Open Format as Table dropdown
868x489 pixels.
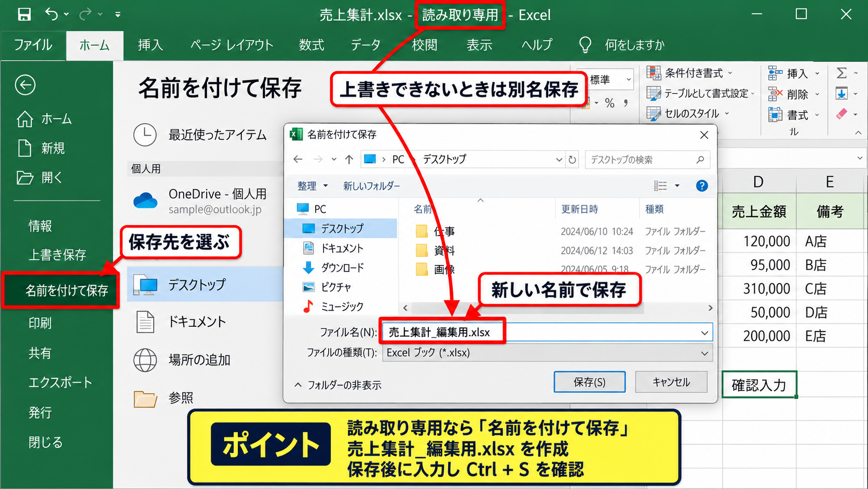700,93
